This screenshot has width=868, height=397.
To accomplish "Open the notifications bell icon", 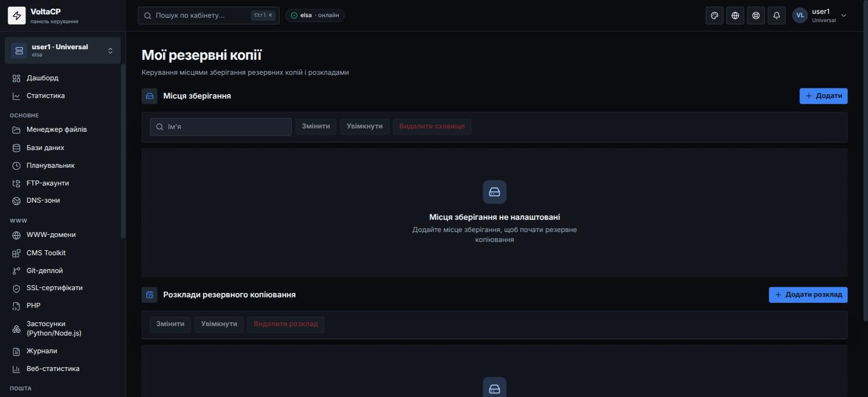I will tap(777, 16).
